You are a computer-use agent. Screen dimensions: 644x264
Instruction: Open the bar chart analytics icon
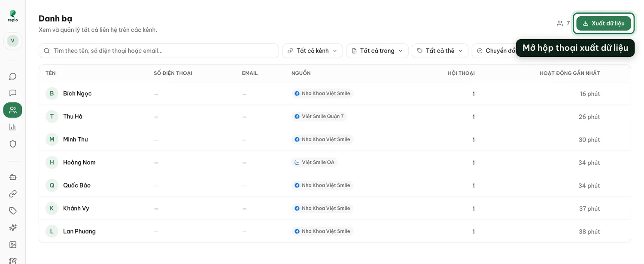(x=13, y=127)
